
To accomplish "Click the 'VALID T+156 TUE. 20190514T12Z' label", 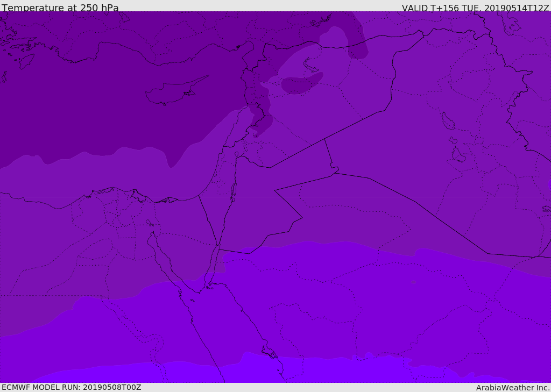I will pos(475,8).
